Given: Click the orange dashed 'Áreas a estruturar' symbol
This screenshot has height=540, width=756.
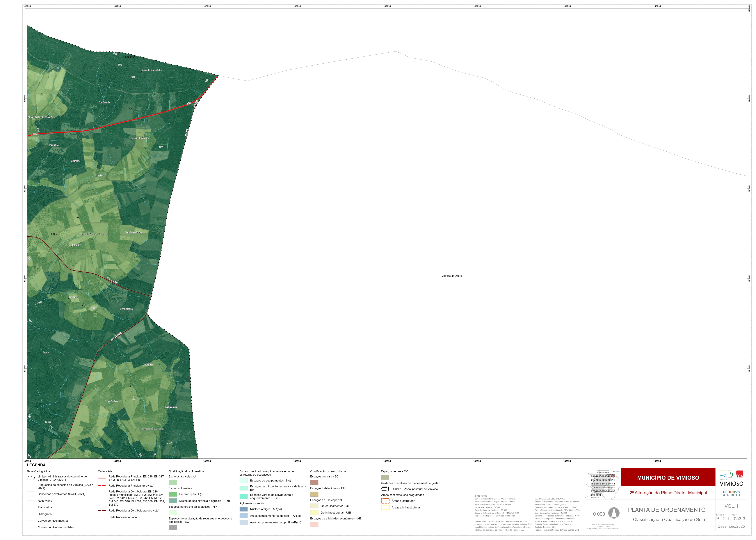Looking at the screenshot, I should (385, 501).
